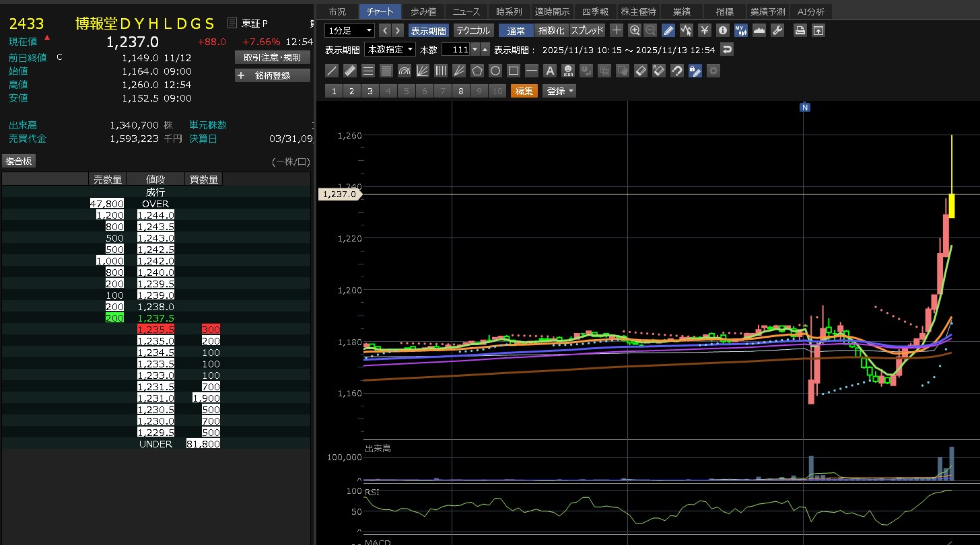Image resolution: width=980 pixels, height=545 pixels.
Task: Select the text annotation 'A' tool
Action: coord(550,71)
